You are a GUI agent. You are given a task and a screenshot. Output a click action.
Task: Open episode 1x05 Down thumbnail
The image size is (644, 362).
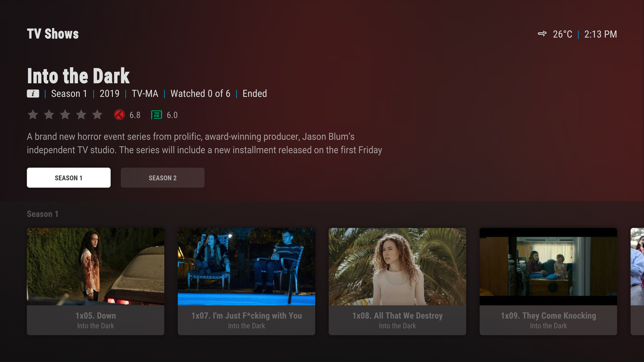point(95,267)
